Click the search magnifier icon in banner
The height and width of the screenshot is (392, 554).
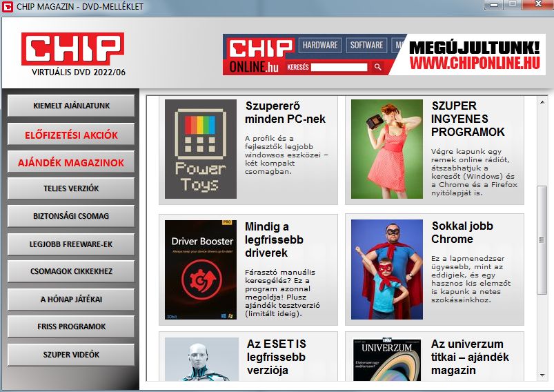(x=377, y=68)
